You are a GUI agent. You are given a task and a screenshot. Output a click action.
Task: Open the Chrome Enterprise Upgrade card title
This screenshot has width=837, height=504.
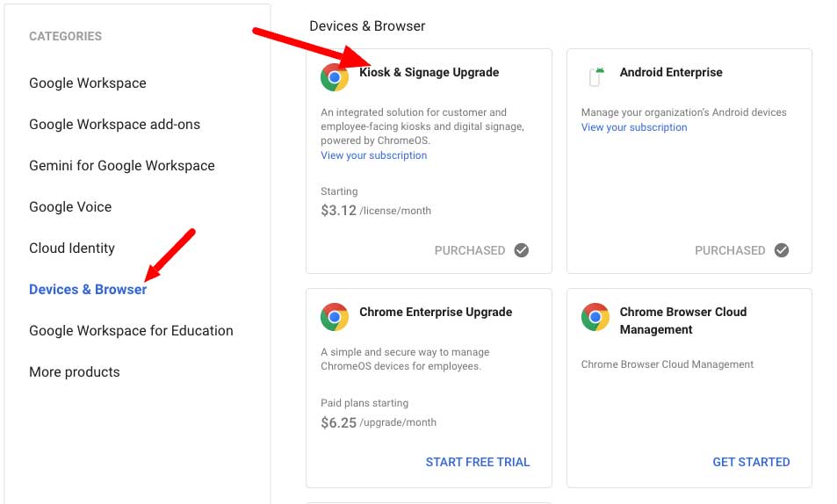tap(436, 312)
